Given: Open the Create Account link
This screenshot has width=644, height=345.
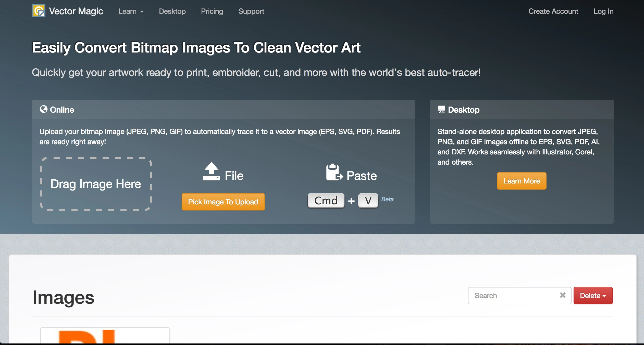Looking at the screenshot, I should pos(553,11).
